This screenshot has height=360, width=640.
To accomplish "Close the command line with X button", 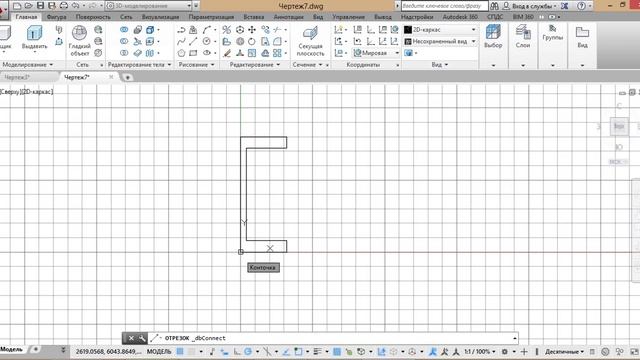I will [x=131, y=338].
